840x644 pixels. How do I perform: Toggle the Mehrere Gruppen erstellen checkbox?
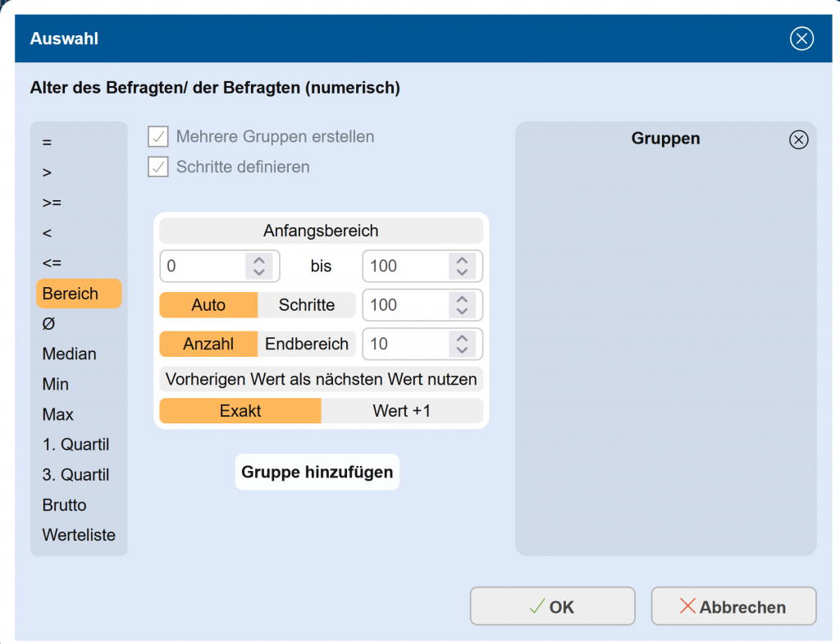(x=158, y=137)
